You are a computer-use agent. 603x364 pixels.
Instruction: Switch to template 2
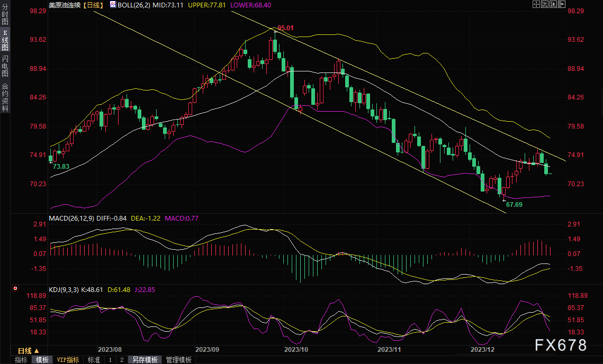pos(122,360)
